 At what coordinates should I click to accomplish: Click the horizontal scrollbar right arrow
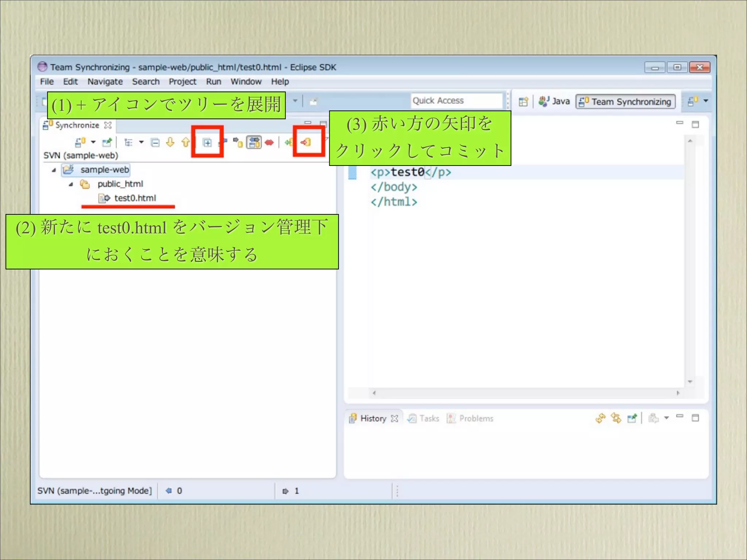pyautogui.click(x=678, y=393)
